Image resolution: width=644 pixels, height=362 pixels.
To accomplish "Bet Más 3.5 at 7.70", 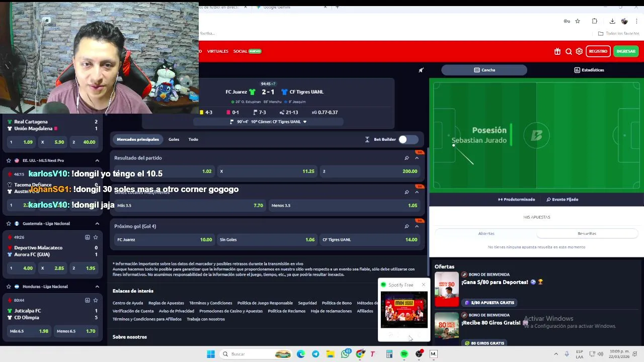I will 190,206.
